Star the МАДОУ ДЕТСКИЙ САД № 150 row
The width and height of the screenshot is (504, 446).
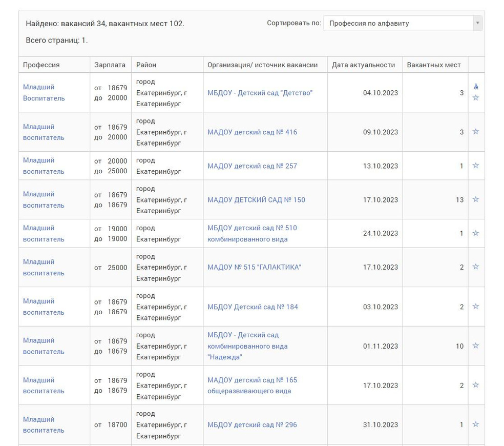tap(476, 199)
